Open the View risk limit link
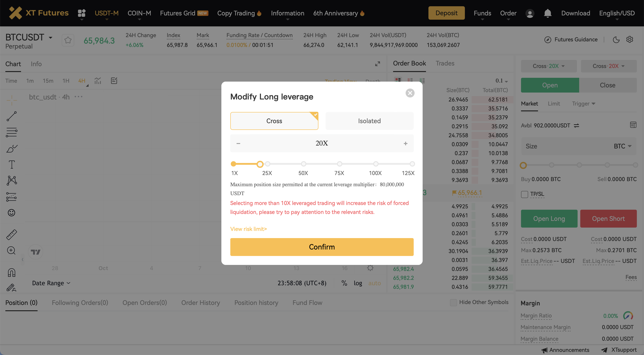 248,229
